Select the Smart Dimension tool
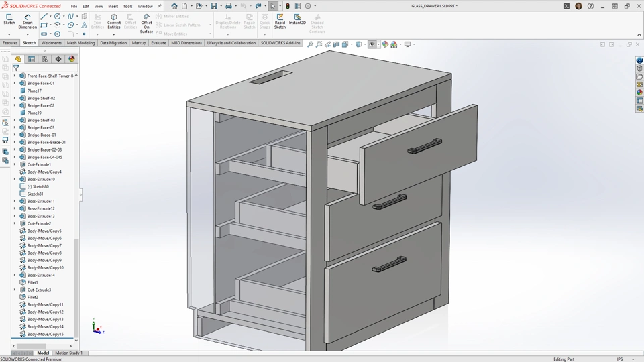Image resolution: width=644 pixels, height=362 pixels. tap(28, 21)
